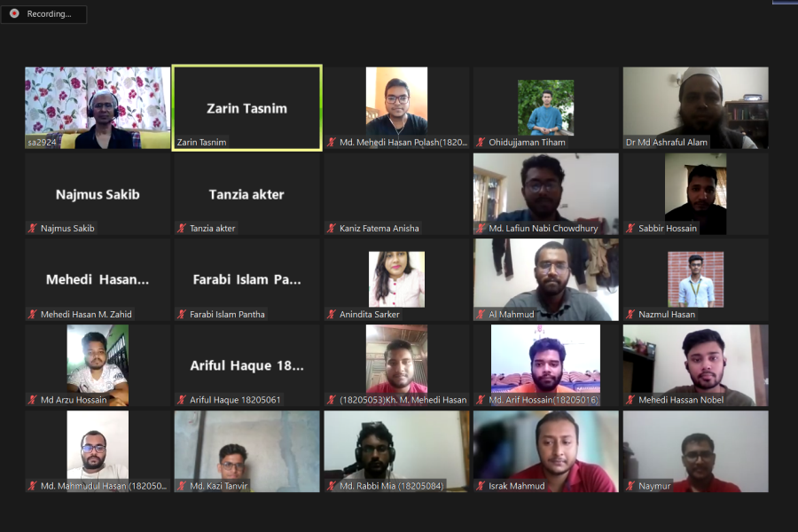
Task: Select Md. Rabbi Mia's video tile
Action: (x=396, y=451)
